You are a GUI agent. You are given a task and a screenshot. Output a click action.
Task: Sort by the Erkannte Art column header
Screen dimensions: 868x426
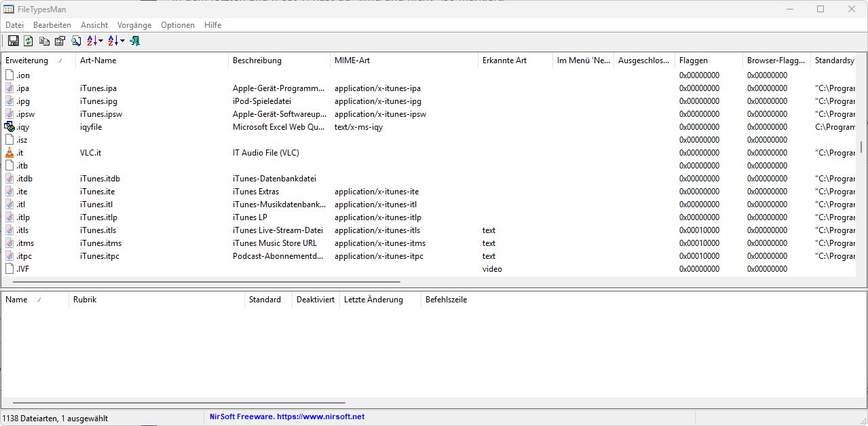click(516, 60)
